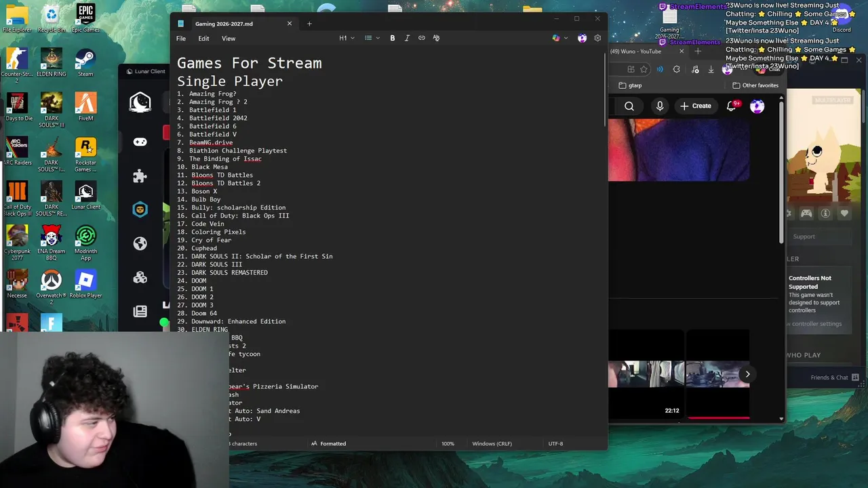The height and width of the screenshot is (488, 868).
Task: Open the Epic Games desktop icon
Action: [85, 18]
